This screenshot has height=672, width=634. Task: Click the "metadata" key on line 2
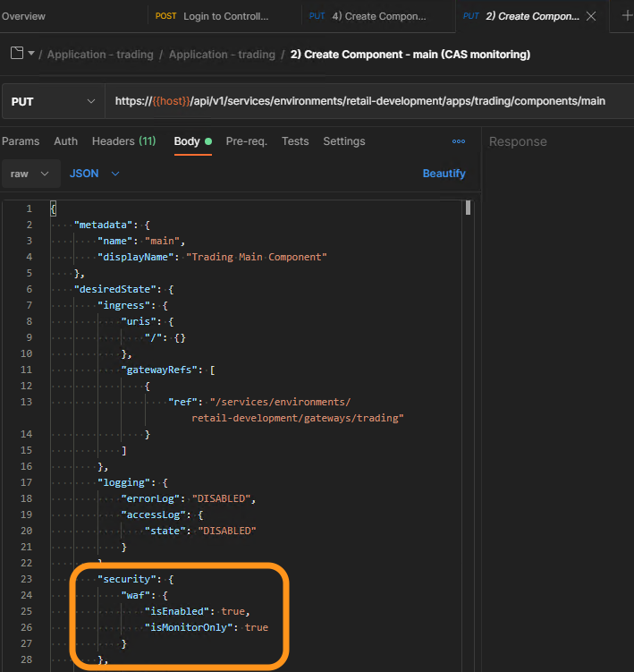pyautogui.click(x=103, y=225)
